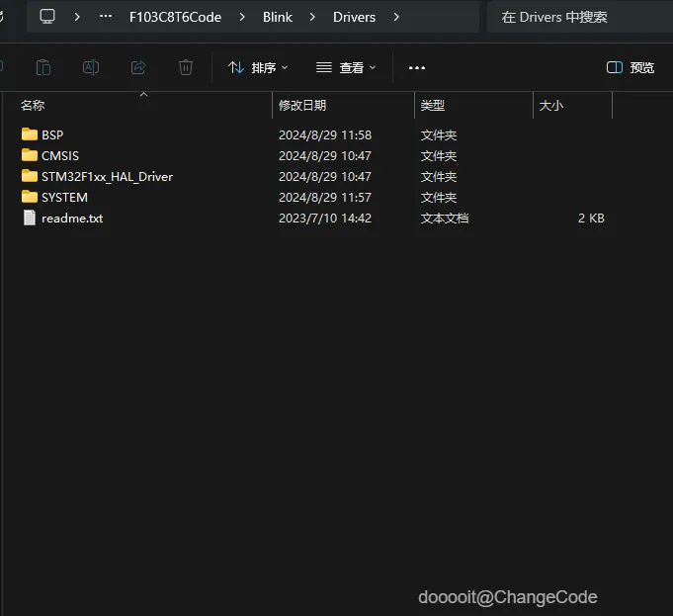The image size is (673, 616).
Task: Navigate to F103C8T6Code breadcrumb
Action: click(175, 17)
